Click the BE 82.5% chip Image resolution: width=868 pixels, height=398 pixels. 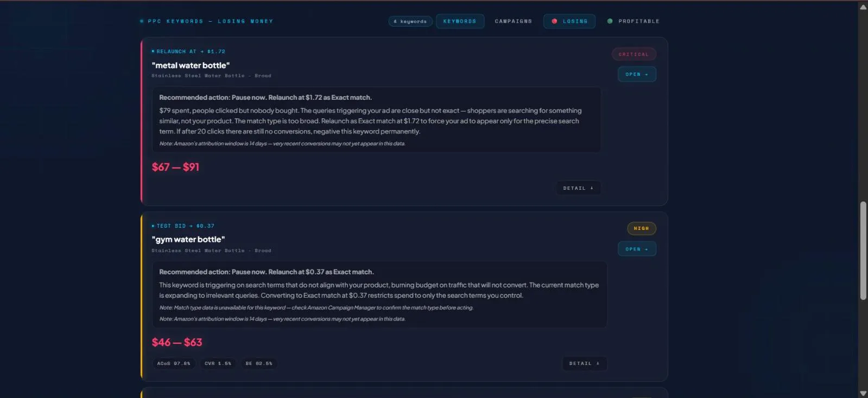pyautogui.click(x=259, y=363)
